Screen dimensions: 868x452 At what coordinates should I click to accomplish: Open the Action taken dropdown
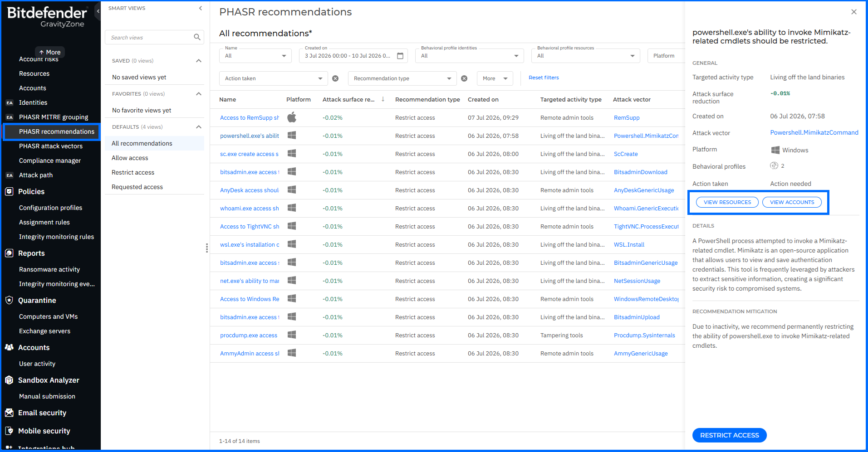pos(274,78)
